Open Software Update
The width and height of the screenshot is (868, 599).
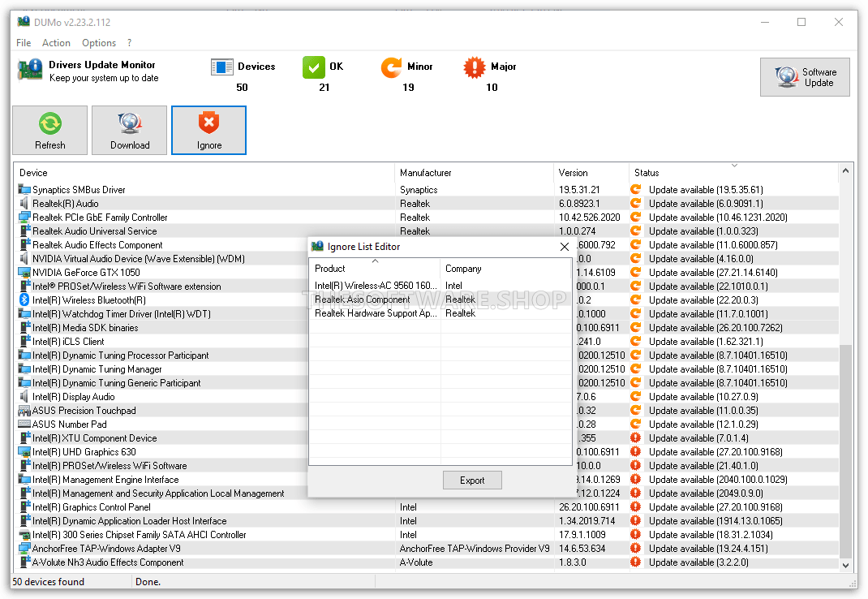(x=805, y=77)
